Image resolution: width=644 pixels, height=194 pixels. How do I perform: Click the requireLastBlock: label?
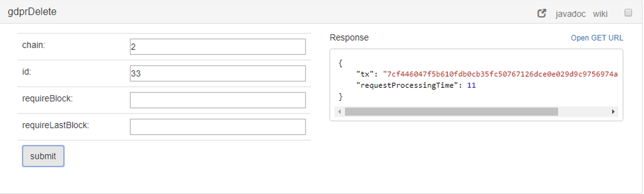pos(55,125)
